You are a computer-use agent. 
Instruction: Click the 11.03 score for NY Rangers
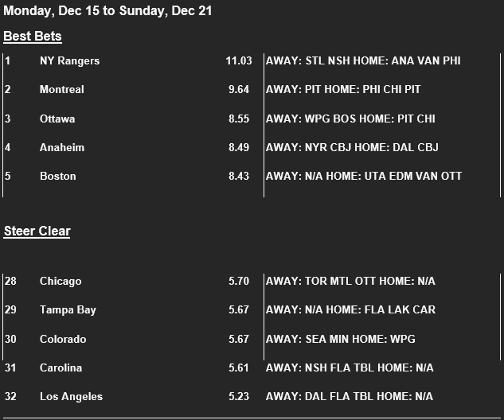239,60
